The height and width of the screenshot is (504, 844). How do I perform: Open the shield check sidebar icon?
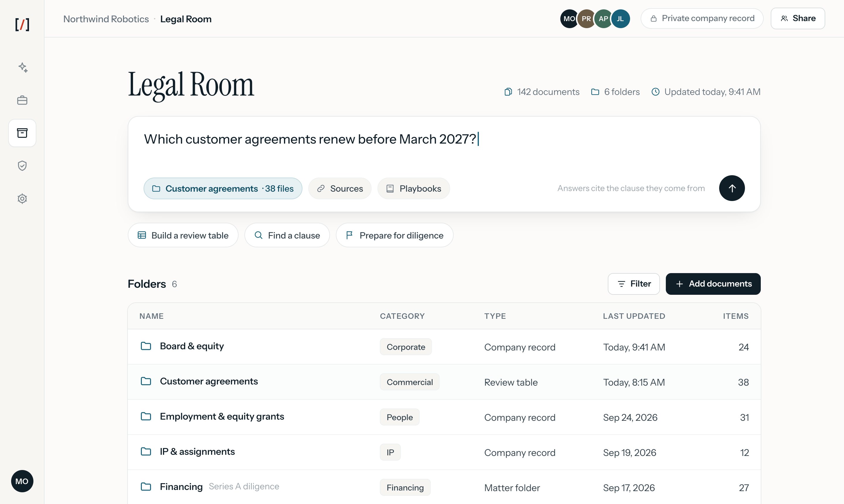coord(22,166)
